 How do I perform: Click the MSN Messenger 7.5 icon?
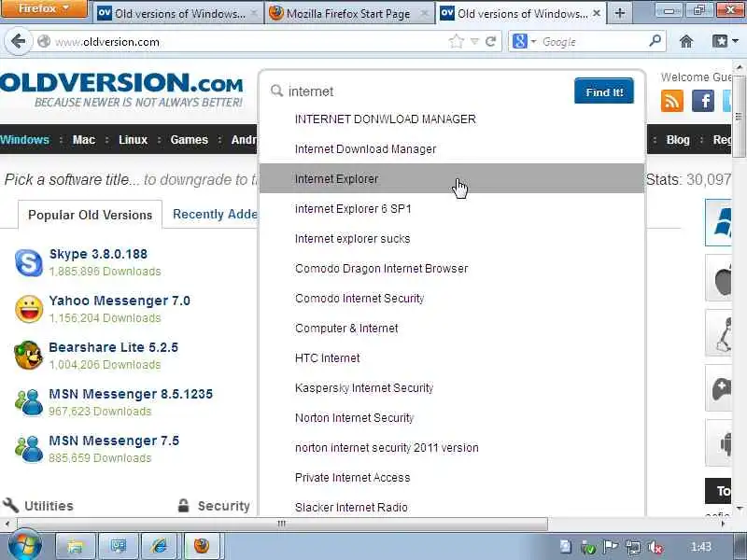(x=29, y=449)
